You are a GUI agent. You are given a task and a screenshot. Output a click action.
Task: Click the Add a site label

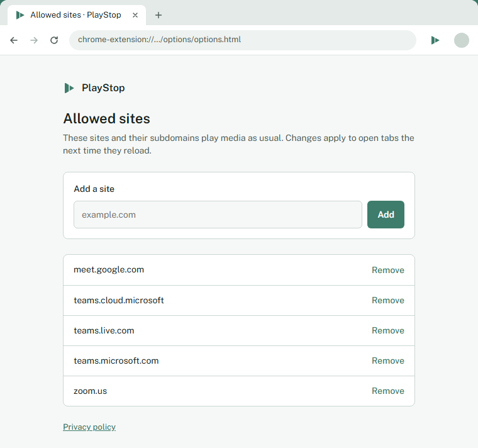tap(94, 189)
